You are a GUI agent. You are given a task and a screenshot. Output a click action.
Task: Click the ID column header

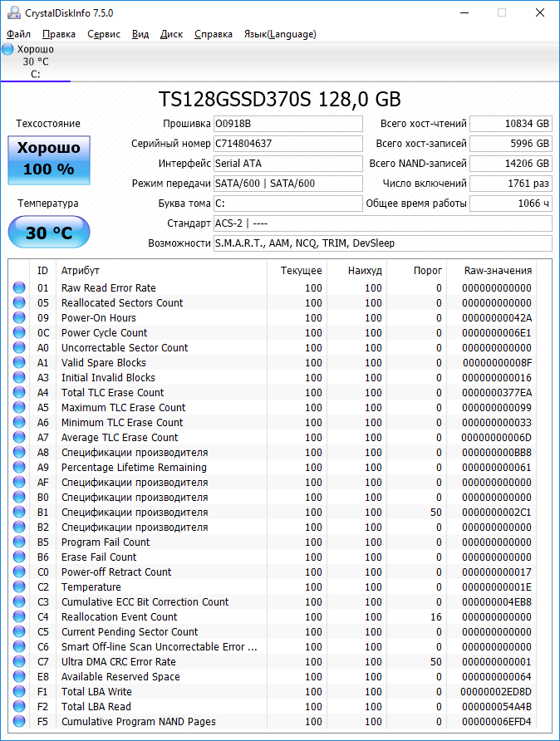coord(42,270)
